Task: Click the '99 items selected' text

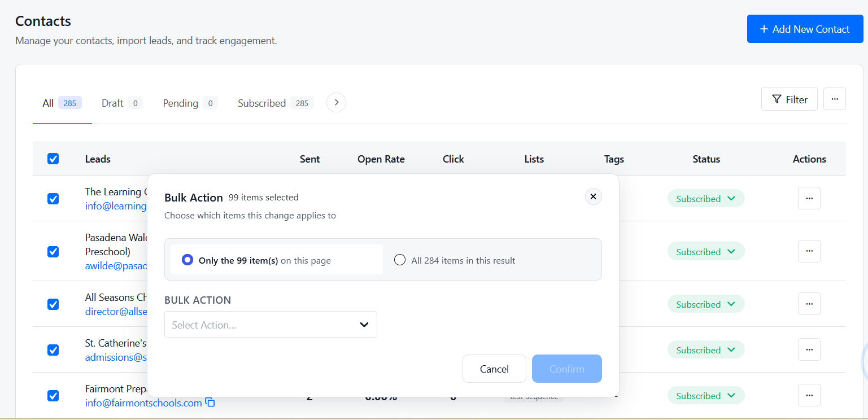Action: coord(264,197)
